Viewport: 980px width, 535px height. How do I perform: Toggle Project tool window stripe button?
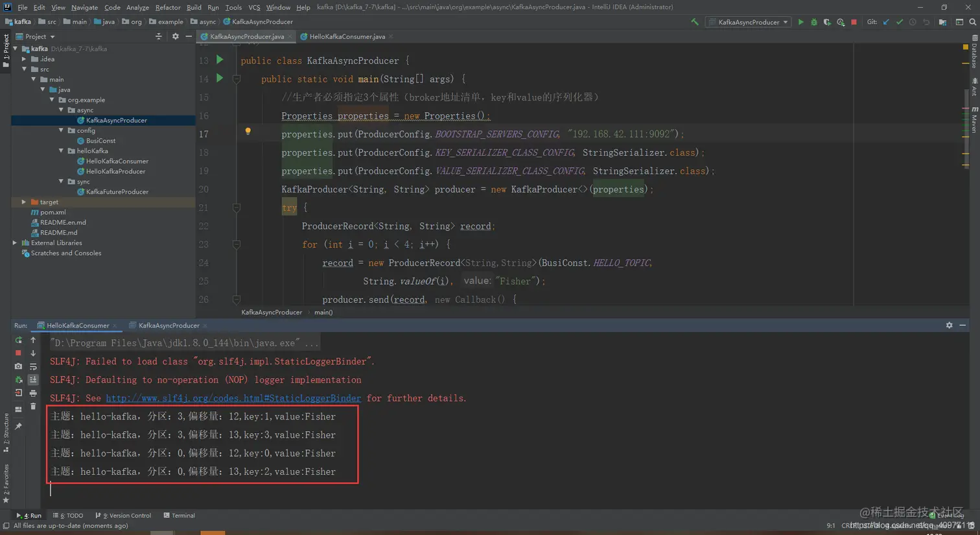tap(6, 51)
